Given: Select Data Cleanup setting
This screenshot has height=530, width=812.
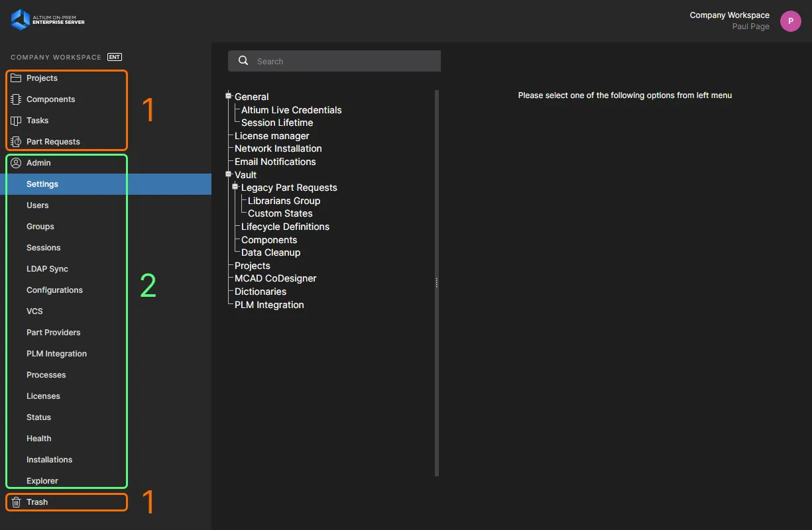Looking at the screenshot, I should click(271, 252).
